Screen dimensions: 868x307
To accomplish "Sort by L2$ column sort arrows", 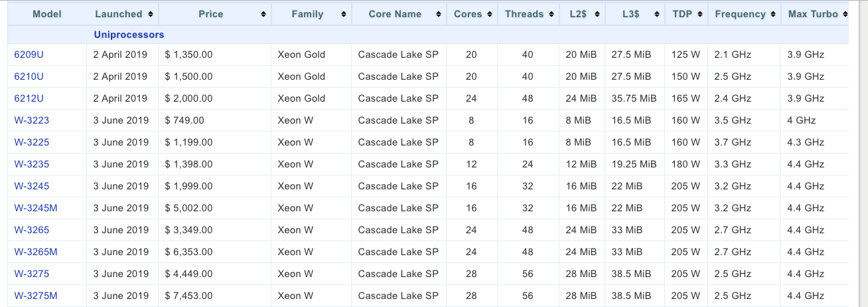I will click(597, 14).
